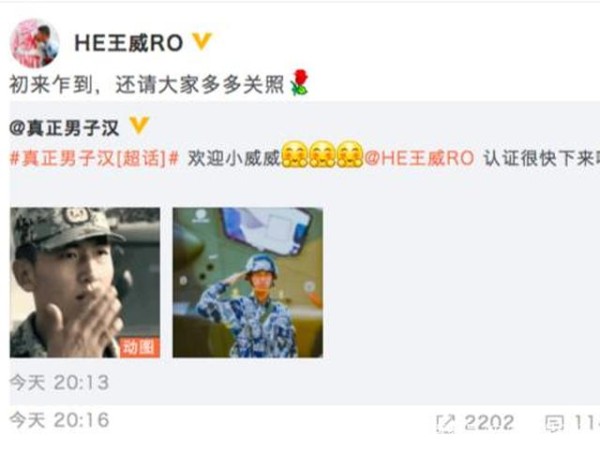Open saluting soldier in blue camouflage photo
Viewport: 600px width, 450px height.
(248, 283)
